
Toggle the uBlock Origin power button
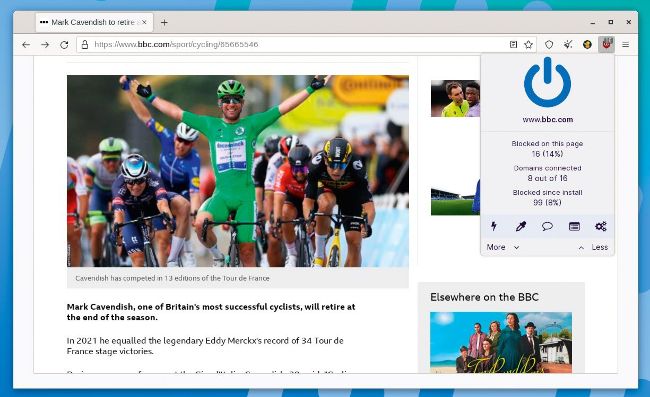pyautogui.click(x=547, y=82)
